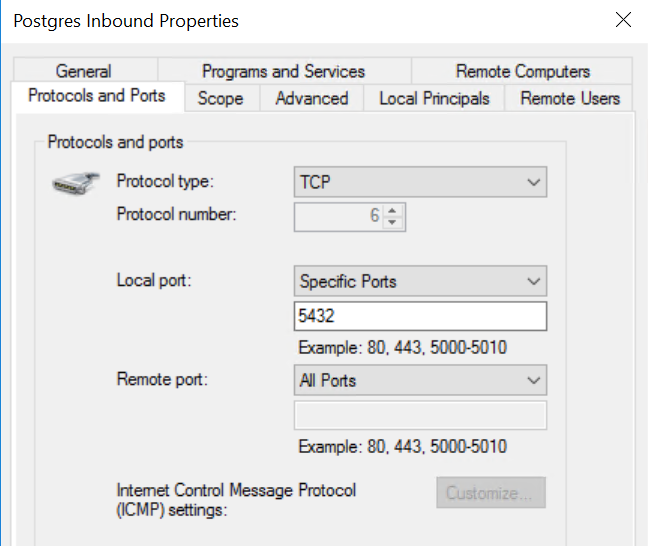Click the local port field containing 5432
Screen dimensions: 648x546
click(x=420, y=316)
